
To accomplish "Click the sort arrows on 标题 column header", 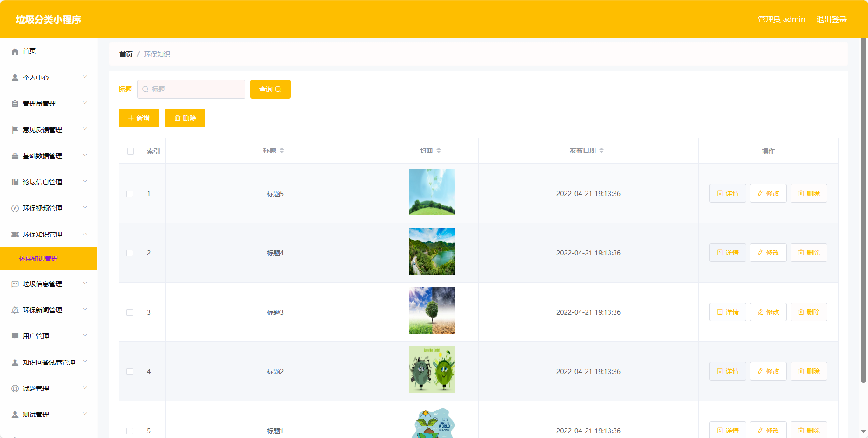I will [x=282, y=150].
